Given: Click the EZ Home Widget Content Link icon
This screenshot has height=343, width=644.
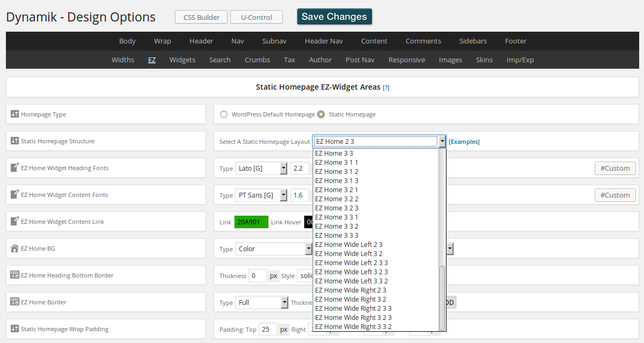Looking at the screenshot, I should (x=15, y=222).
